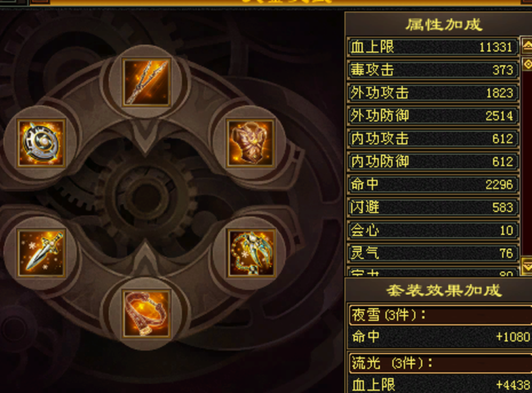Image resolution: width=532 pixels, height=393 pixels.
Task: Select the chest armor equipment icon
Action: [x=251, y=143]
